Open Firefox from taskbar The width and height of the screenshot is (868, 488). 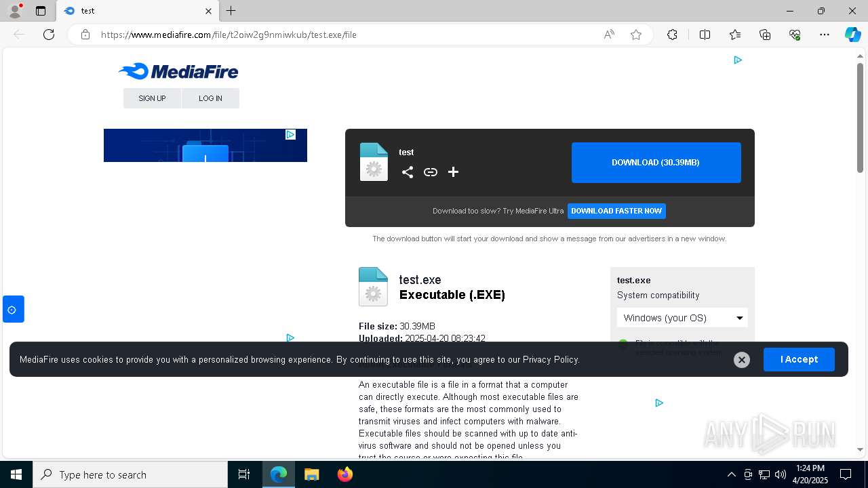[x=344, y=474]
